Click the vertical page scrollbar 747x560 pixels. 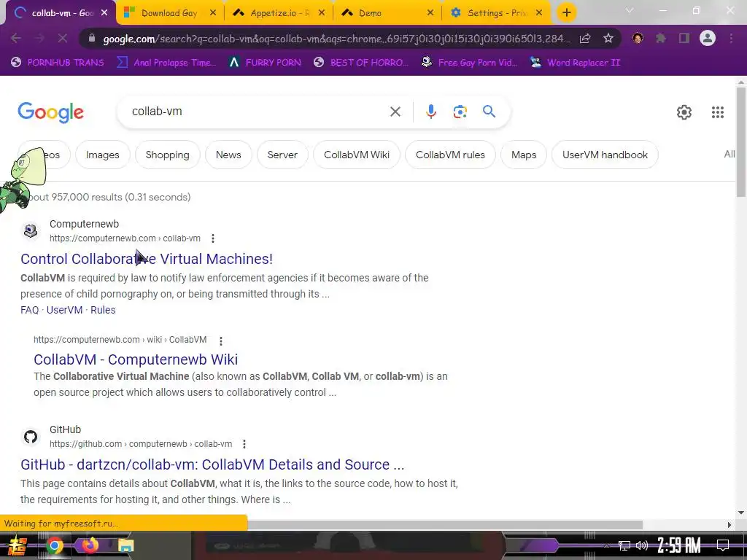point(741,143)
